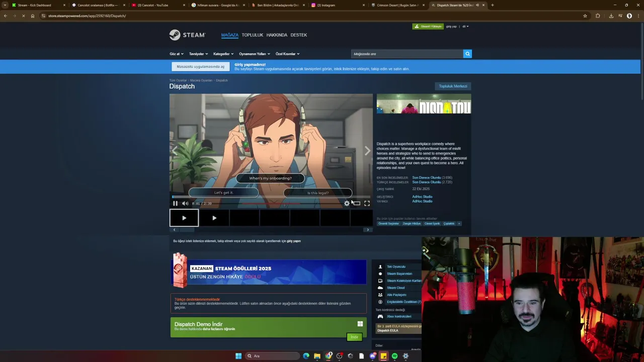Open the dil language dropdown
Viewport: 644px width, 362px height.
click(x=465, y=26)
